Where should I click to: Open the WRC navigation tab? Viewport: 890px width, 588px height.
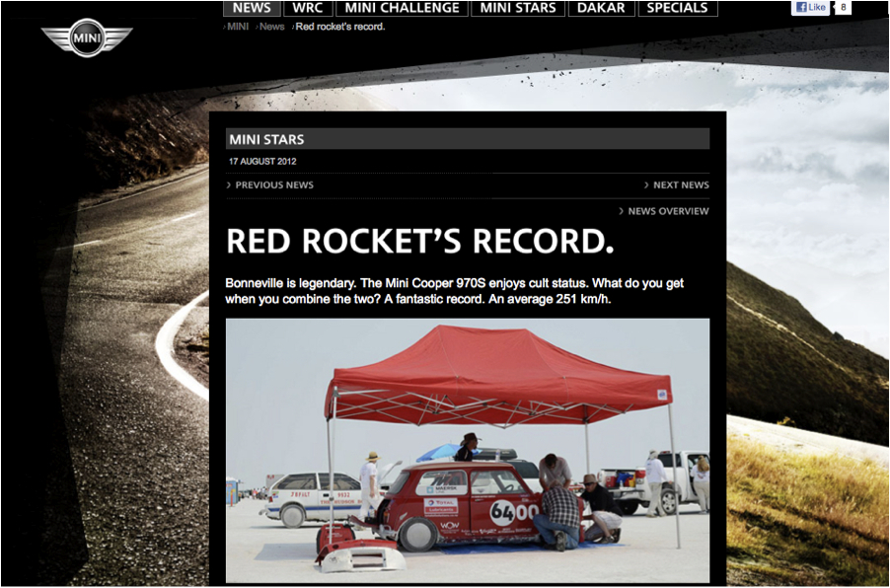point(308,8)
